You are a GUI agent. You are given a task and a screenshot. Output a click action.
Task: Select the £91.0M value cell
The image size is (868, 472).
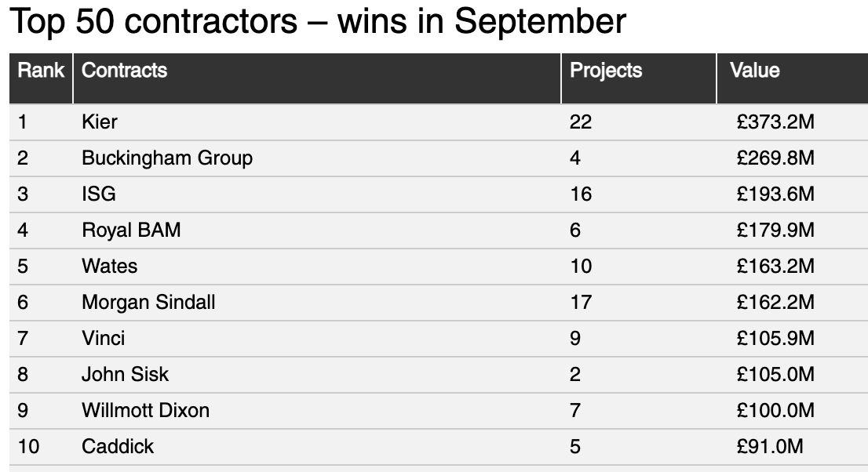(x=770, y=447)
